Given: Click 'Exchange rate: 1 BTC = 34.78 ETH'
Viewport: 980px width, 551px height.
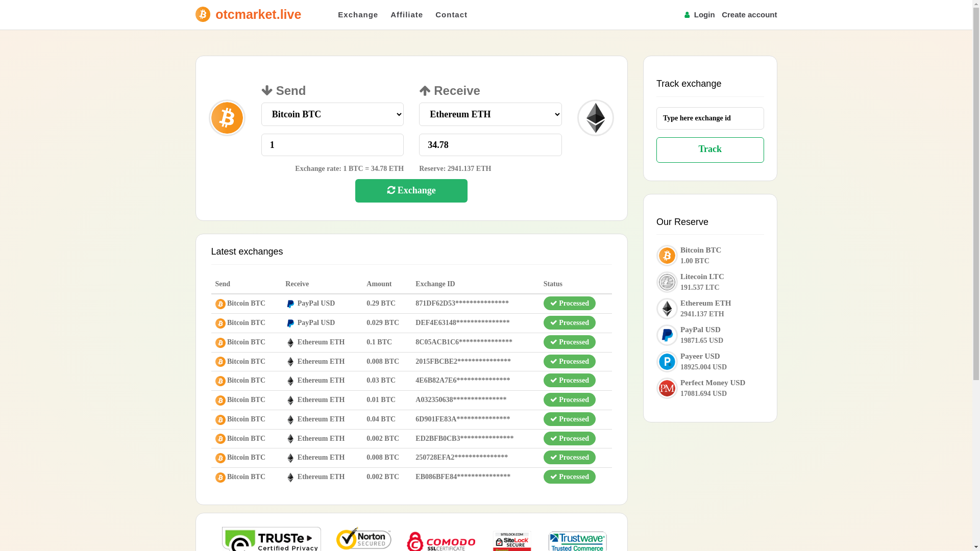Looking at the screenshot, I should pyautogui.click(x=350, y=169).
